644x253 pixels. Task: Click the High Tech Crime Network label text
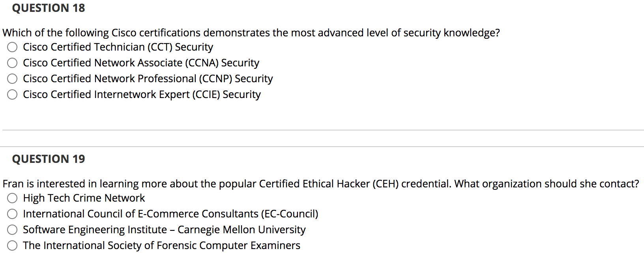pos(84,198)
